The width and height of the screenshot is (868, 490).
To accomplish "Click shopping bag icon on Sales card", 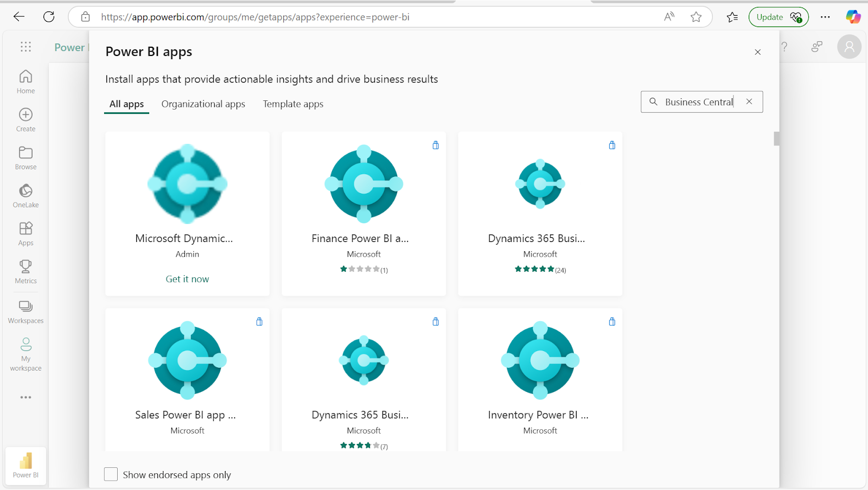I will coord(259,321).
